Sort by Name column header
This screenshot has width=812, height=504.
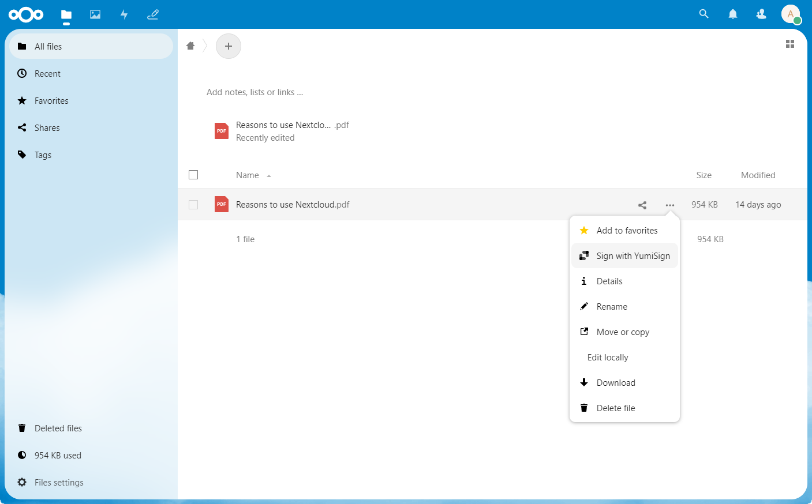coord(248,175)
